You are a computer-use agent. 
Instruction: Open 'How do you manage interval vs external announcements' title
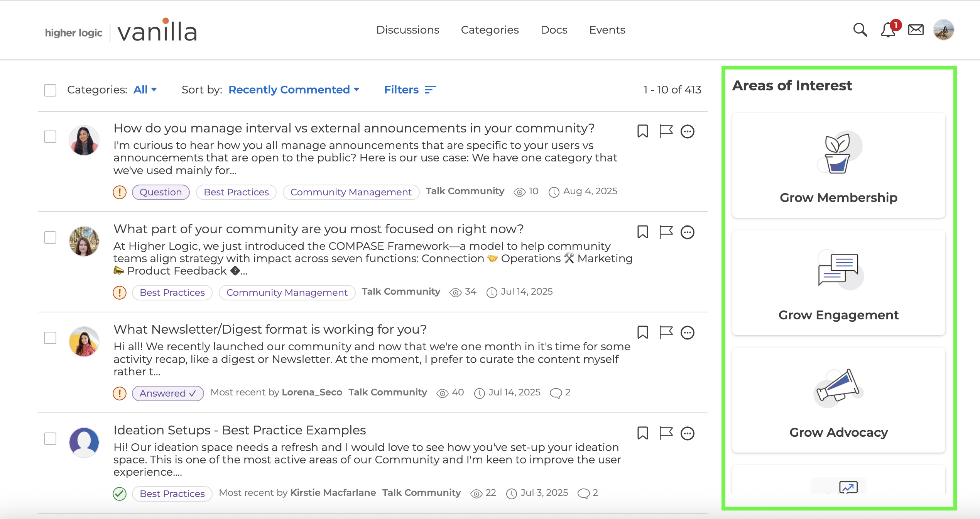tap(354, 128)
